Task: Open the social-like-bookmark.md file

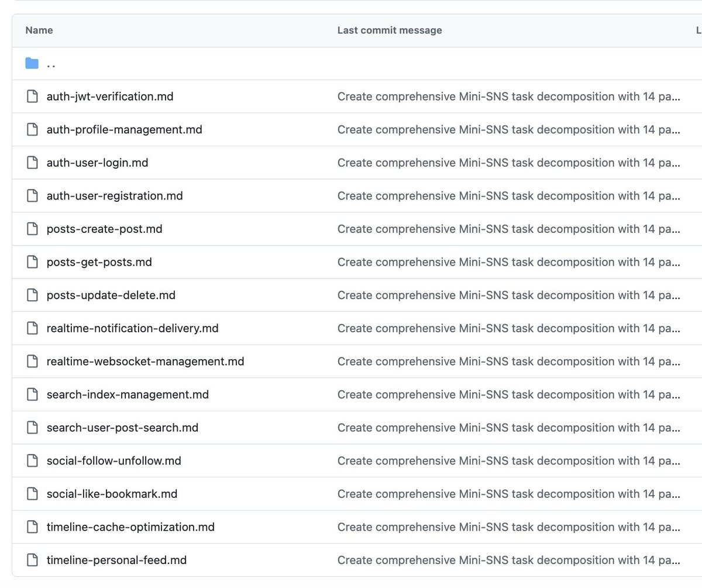Action: pos(111,494)
